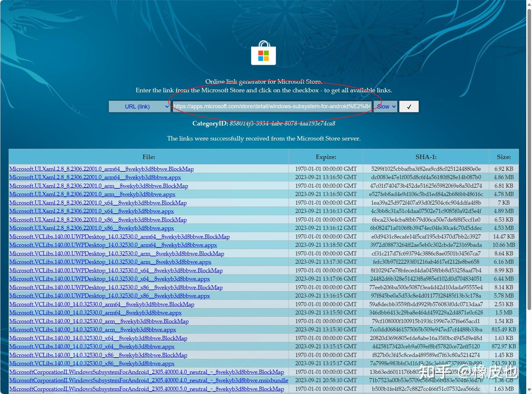Image resolution: width=532 pixels, height=394 pixels.
Task: Open Microsoft.UI.Xaml.2.8 arm BlockMap link
Action: tap(99, 186)
